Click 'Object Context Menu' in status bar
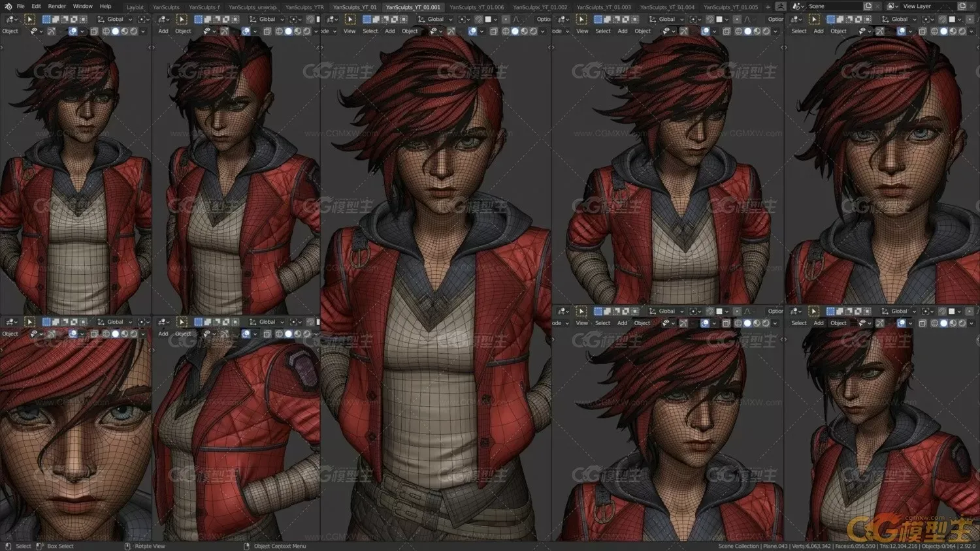 tap(280, 546)
